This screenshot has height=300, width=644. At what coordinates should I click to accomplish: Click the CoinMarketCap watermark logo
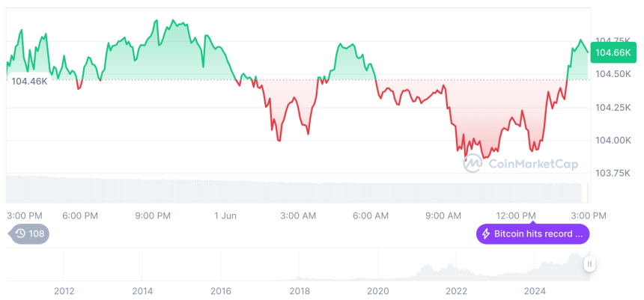pyautogui.click(x=472, y=164)
